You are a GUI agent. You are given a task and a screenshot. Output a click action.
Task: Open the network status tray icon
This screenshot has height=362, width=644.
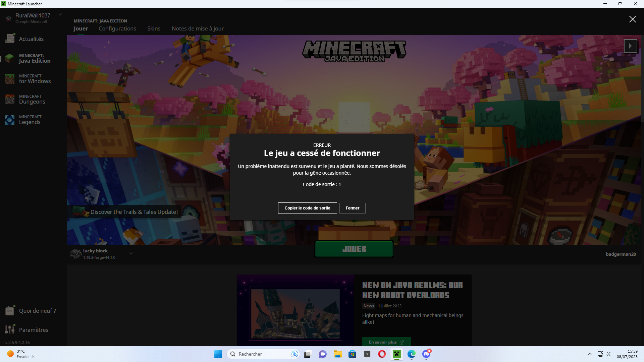(600, 354)
